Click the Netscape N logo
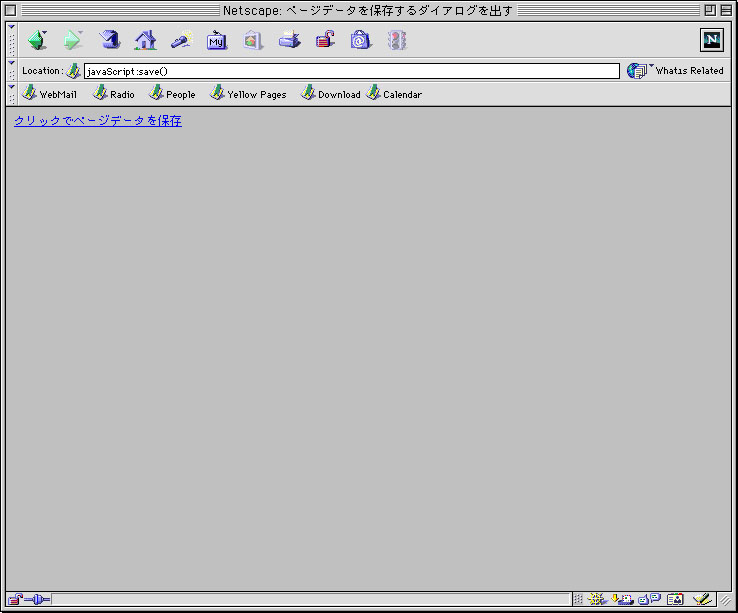 tap(712, 40)
